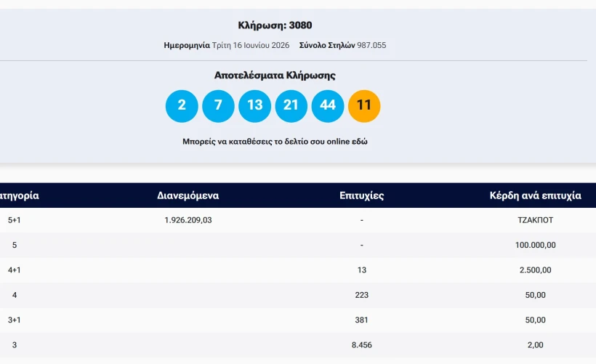Click the 13 winners cell in 4+1 row
The width and height of the screenshot is (596, 364).
(x=361, y=270)
